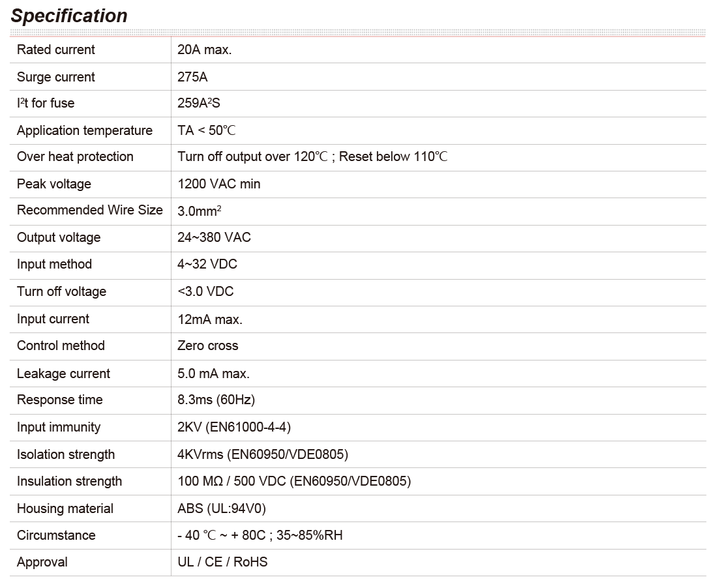Select the 4~32 VDC input value
This screenshot has width=716, height=588.
point(207,264)
